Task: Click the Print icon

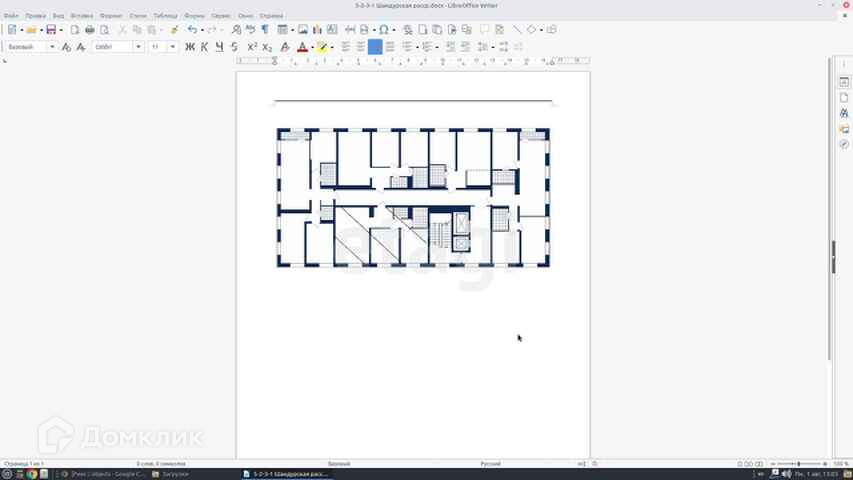Action: [90, 30]
